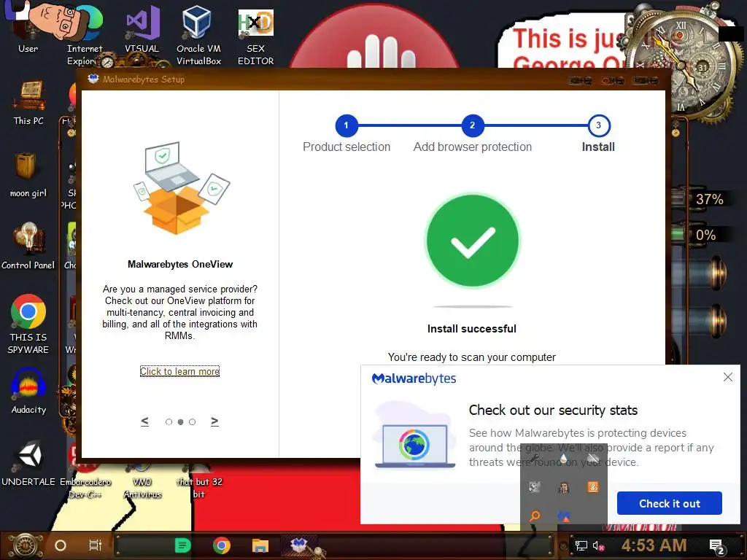Click the network icon in the system tray
The width and height of the screenshot is (747, 560).
[x=581, y=545]
